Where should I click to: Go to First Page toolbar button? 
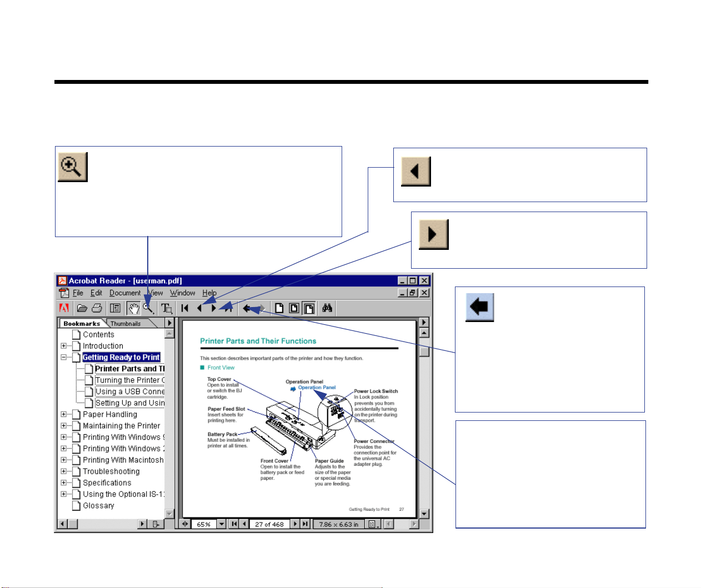click(x=185, y=308)
